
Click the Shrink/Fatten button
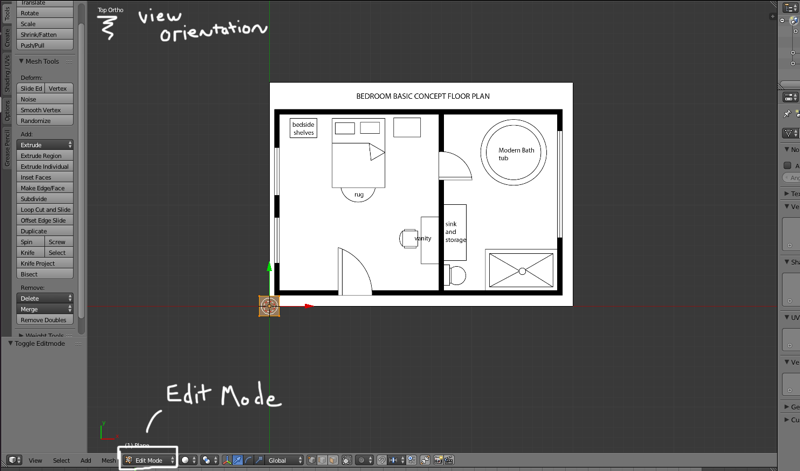45,35
